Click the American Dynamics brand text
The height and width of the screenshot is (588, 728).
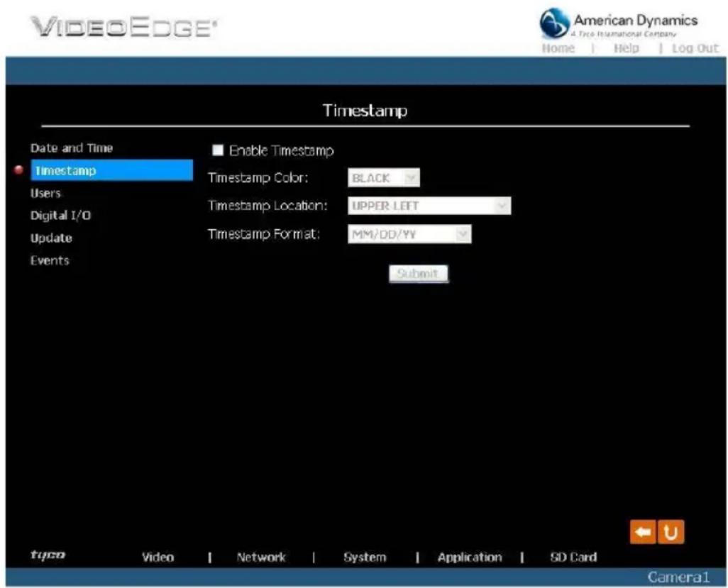click(x=636, y=21)
